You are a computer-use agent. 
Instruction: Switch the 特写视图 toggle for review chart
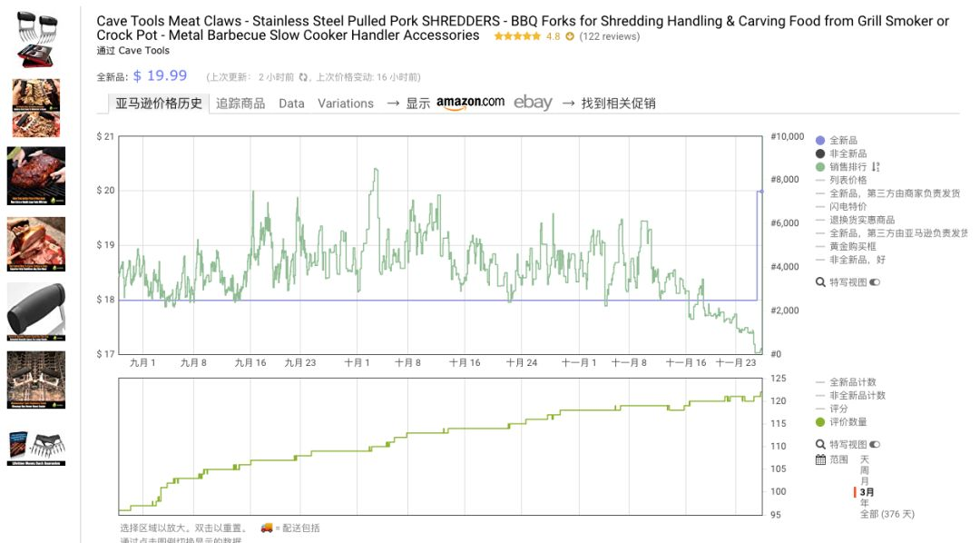(875, 444)
